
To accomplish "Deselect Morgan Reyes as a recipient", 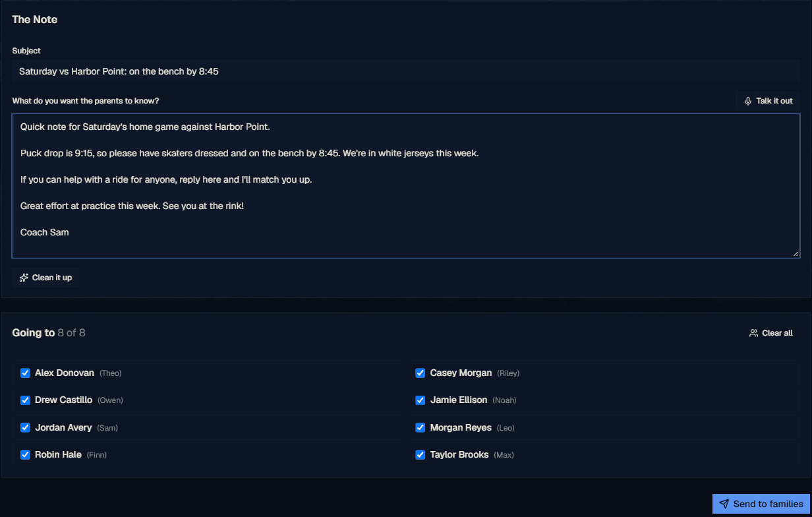I will (x=420, y=428).
